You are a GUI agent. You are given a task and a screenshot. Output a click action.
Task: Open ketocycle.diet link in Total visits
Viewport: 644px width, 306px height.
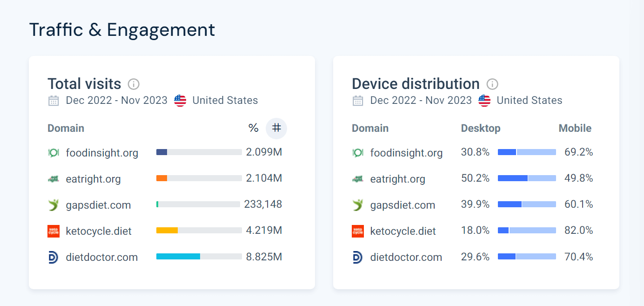click(x=99, y=231)
